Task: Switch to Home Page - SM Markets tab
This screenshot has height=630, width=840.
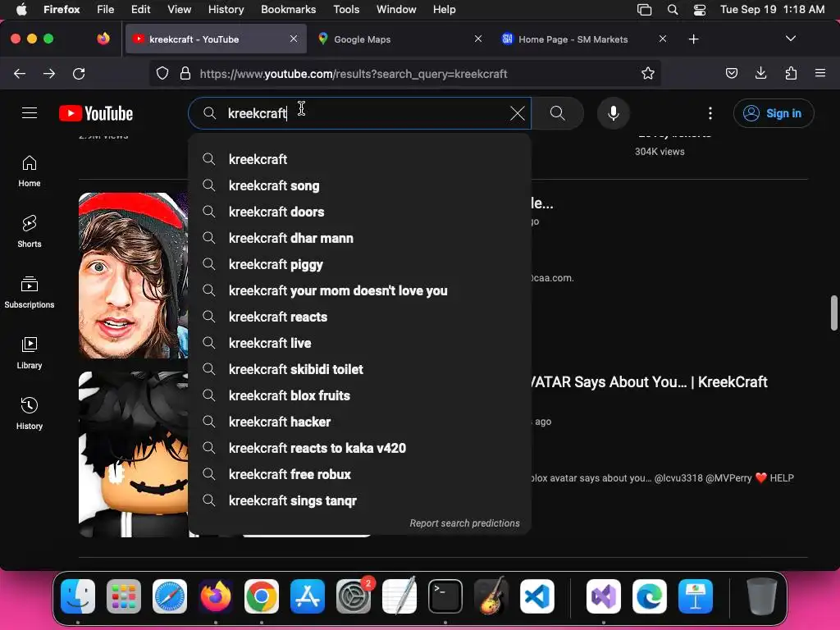Action: click(x=584, y=39)
